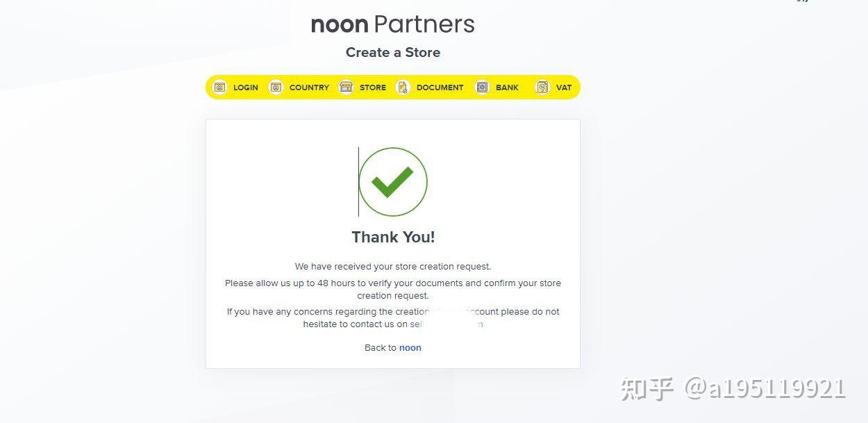Open the VAT step label

click(x=564, y=87)
